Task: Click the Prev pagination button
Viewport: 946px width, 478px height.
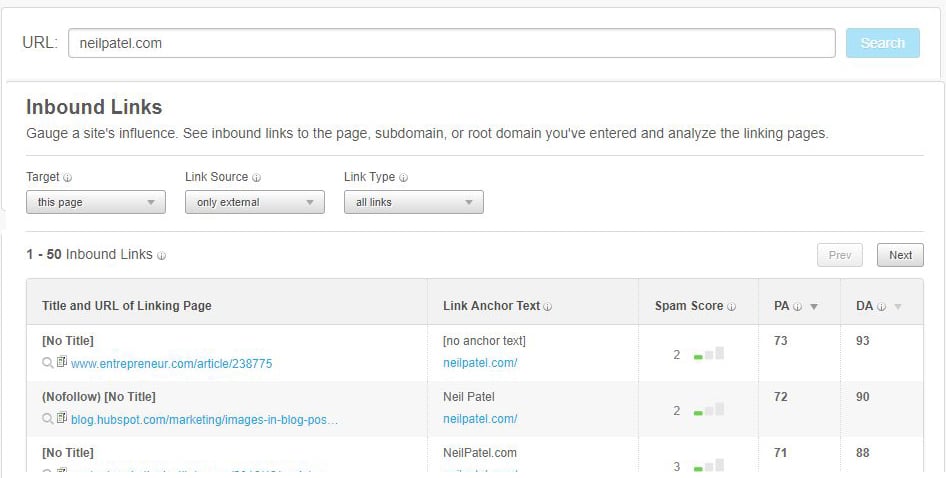Action: (840, 255)
